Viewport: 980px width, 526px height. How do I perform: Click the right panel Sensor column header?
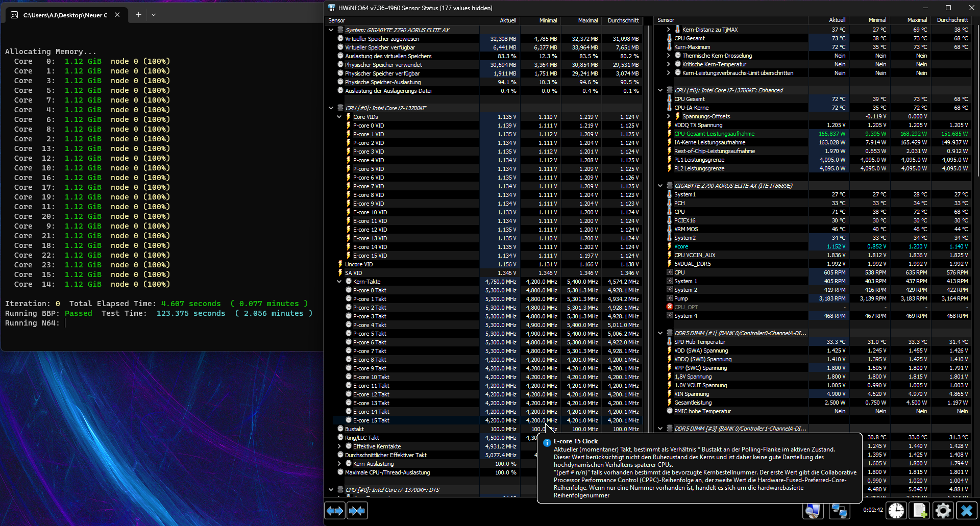click(x=731, y=20)
